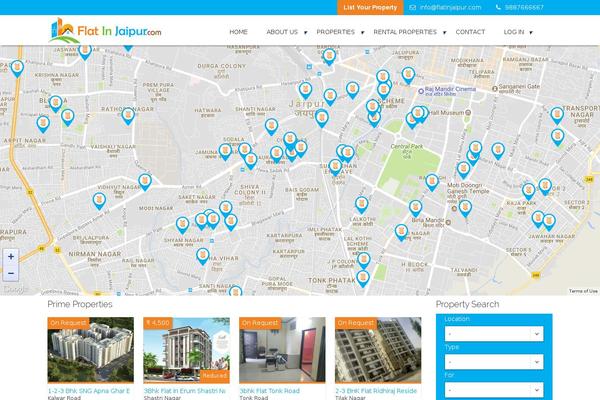
Task: Click the map pin at Tonk Phatak
Action: pyautogui.click(x=363, y=278)
